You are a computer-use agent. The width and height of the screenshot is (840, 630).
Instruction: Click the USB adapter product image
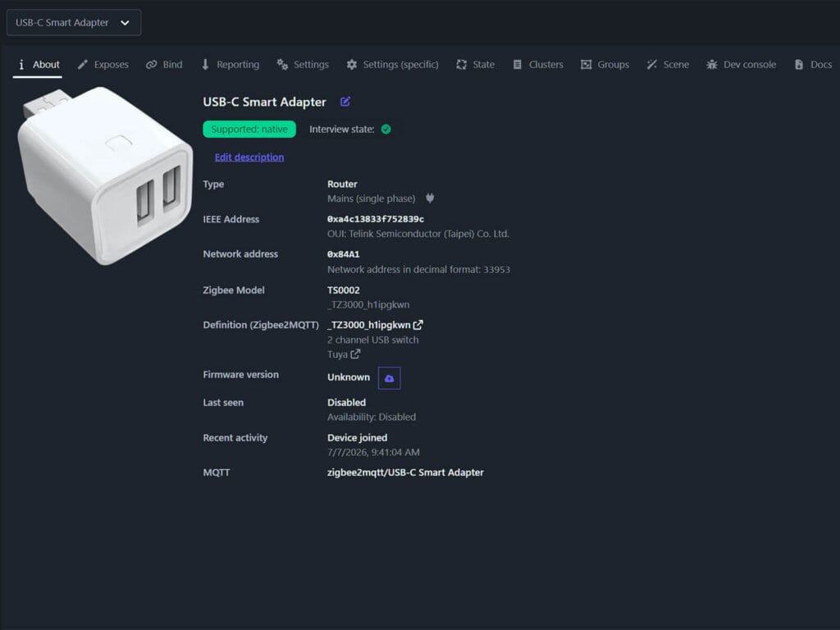click(x=104, y=176)
